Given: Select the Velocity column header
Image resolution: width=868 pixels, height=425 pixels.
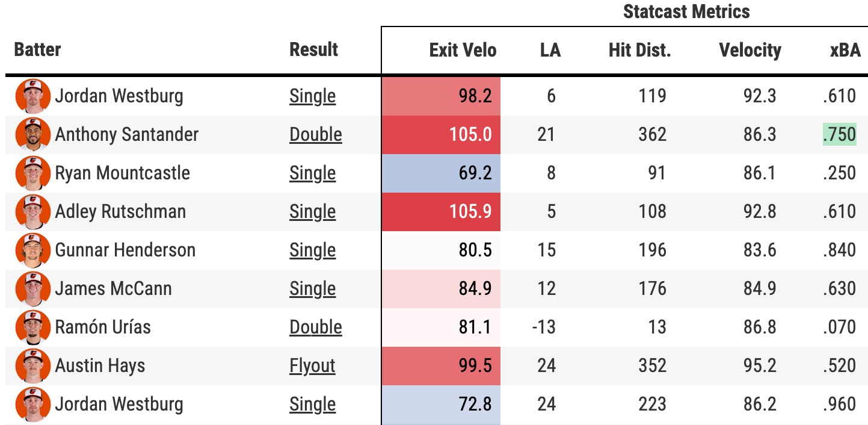Looking at the screenshot, I should tap(749, 50).
